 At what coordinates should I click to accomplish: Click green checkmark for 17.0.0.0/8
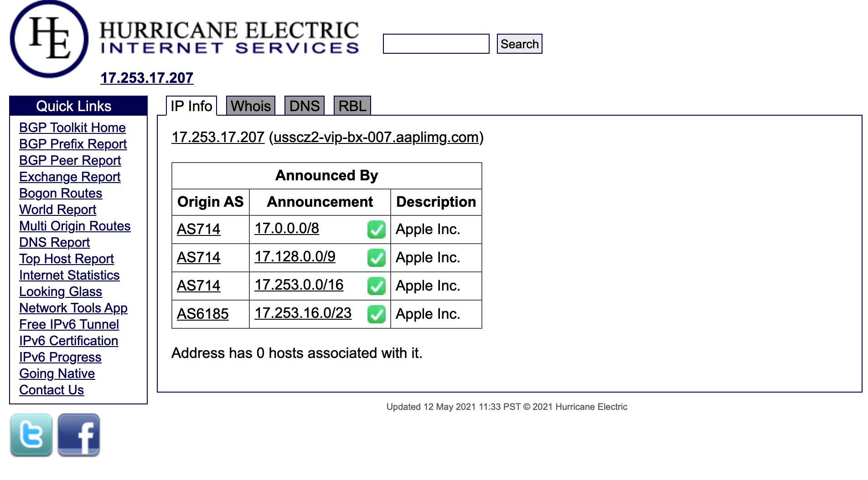(x=377, y=230)
